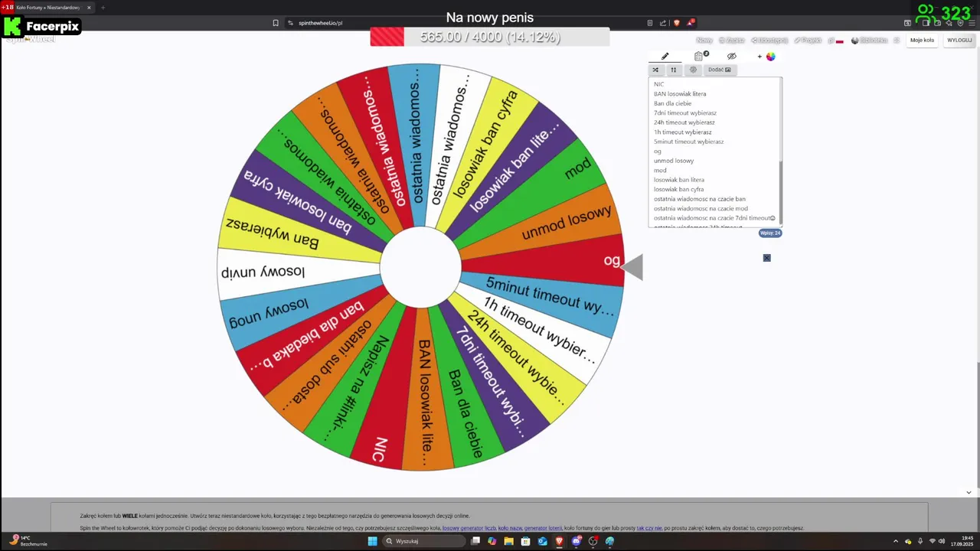
Task: Hide the entries panel with eye icon
Action: [731, 56]
